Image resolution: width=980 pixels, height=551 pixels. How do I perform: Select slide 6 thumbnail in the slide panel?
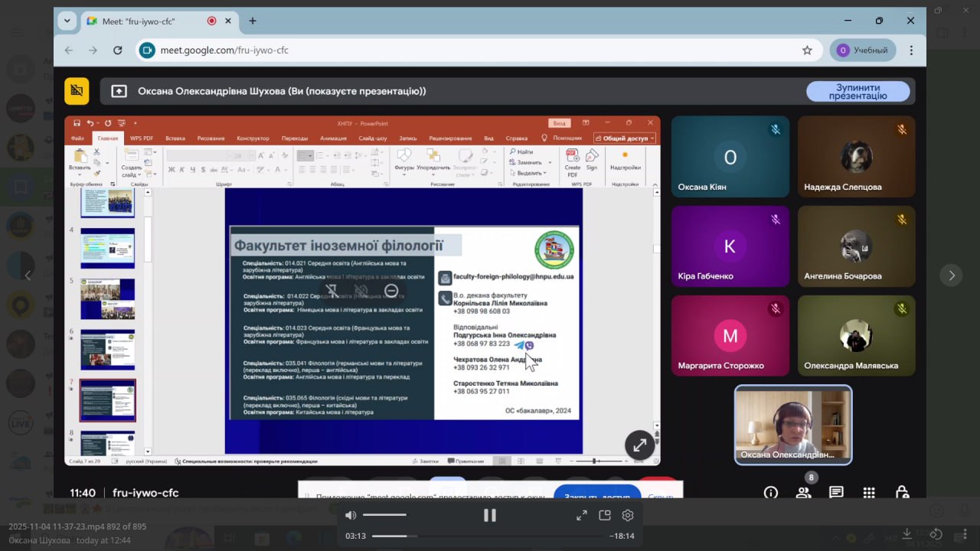coord(107,349)
